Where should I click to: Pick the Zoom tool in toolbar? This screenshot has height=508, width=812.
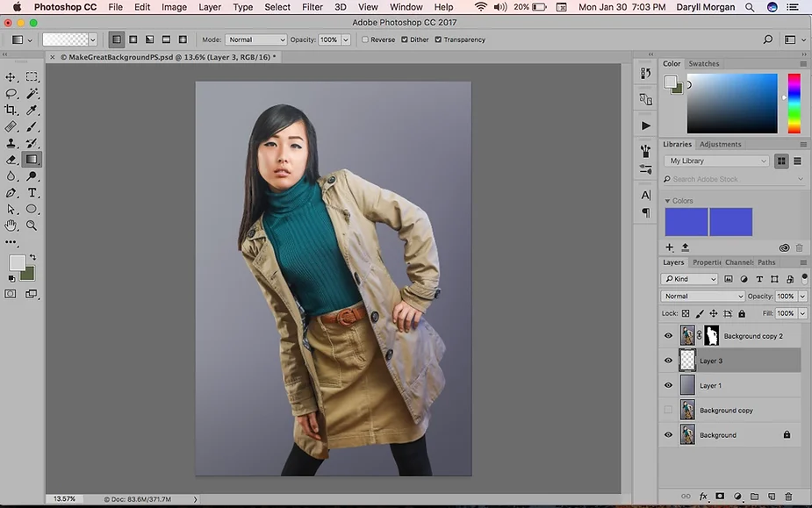pyautogui.click(x=32, y=225)
